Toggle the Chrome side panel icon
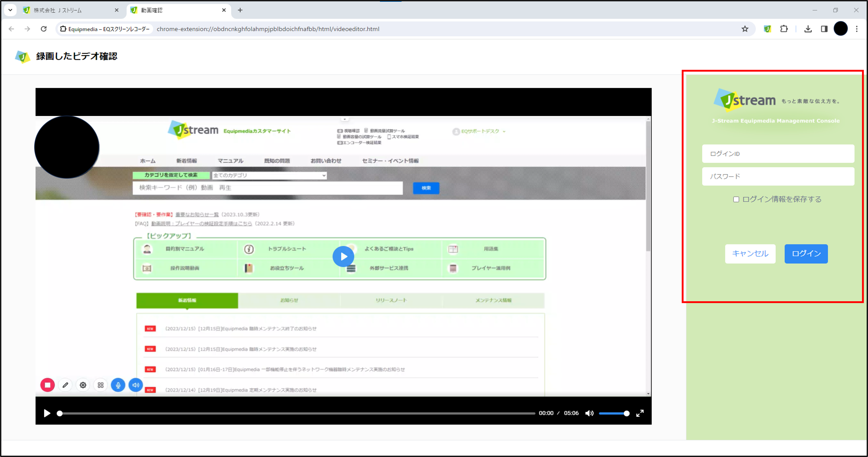Screen dimensions: 868x457 [x=824, y=29]
